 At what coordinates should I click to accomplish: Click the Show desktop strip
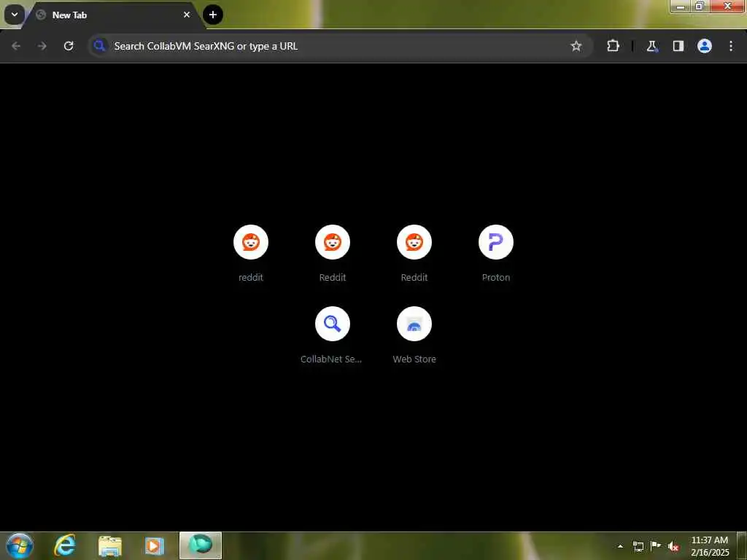(742, 545)
